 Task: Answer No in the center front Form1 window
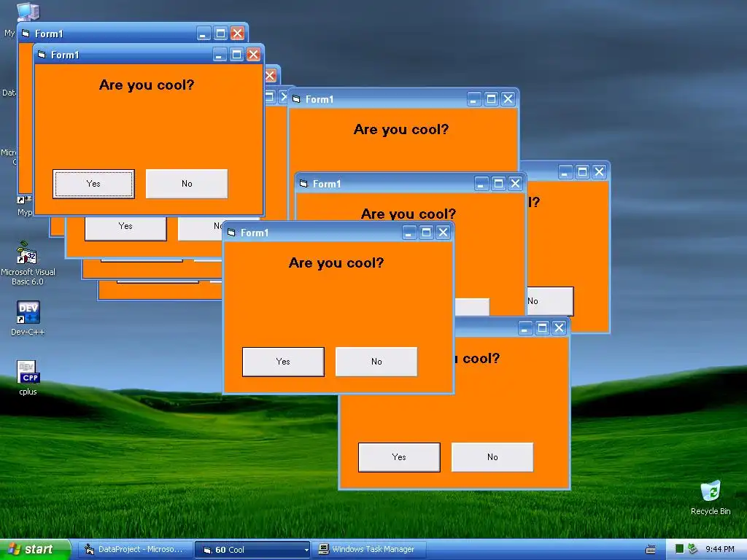coord(376,362)
